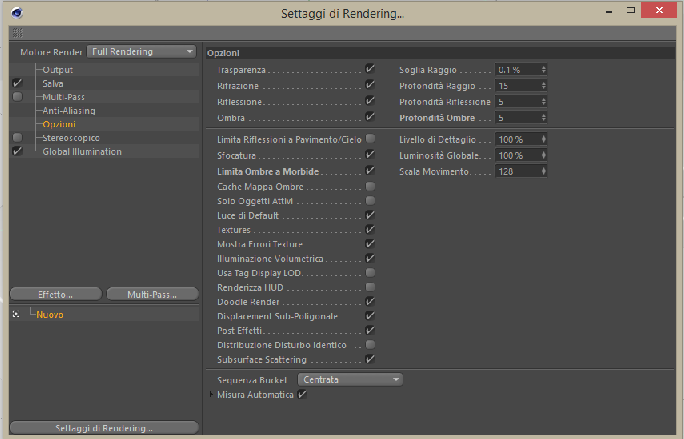Click the Soglia Raggio spinner arrows
Screen dimensions: 684x439
pyautogui.click(x=544, y=70)
